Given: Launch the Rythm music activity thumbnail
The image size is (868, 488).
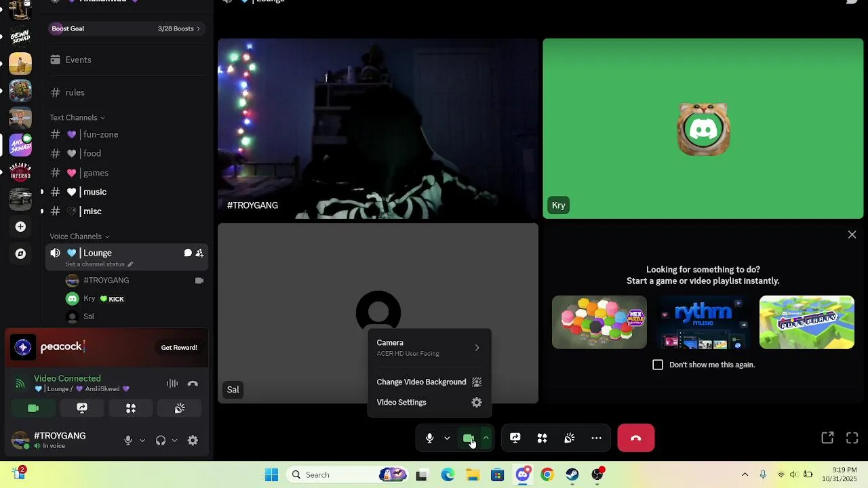Looking at the screenshot, I should coord(703,323).
